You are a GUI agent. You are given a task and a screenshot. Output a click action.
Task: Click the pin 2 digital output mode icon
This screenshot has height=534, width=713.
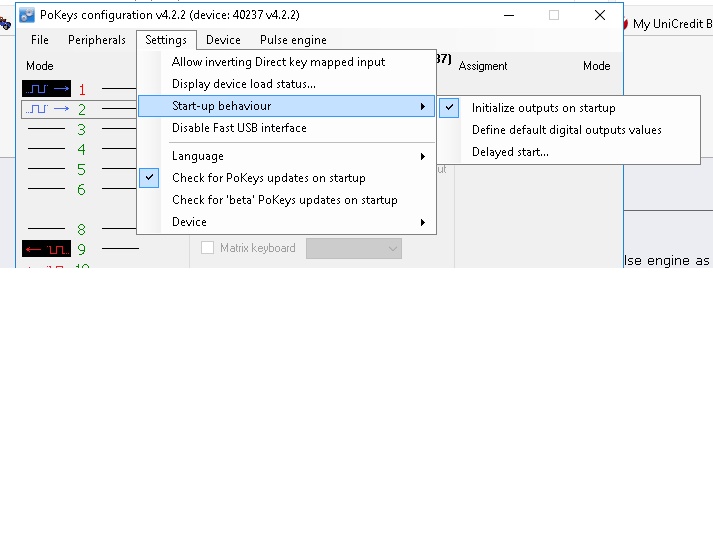(46, 109)
